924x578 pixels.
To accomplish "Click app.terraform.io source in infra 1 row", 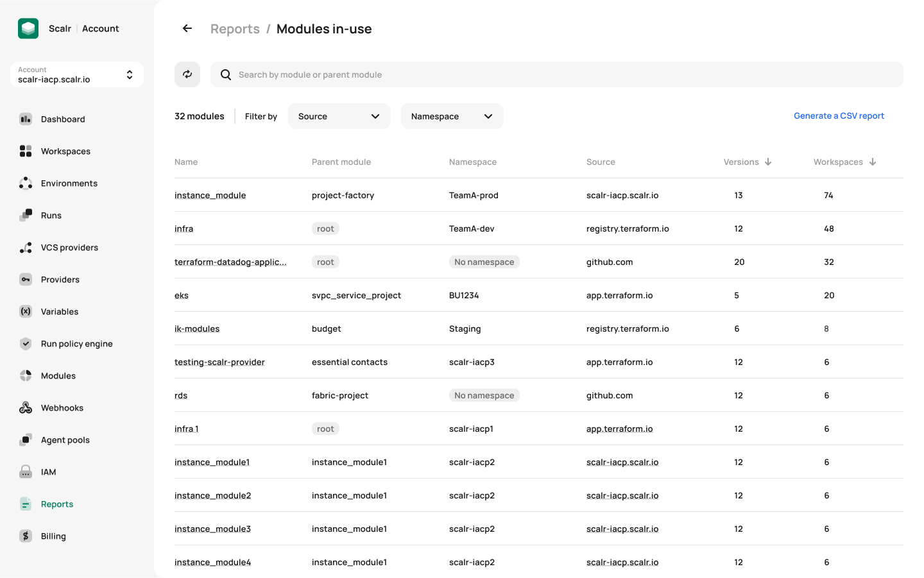I will tap(619, 429).
